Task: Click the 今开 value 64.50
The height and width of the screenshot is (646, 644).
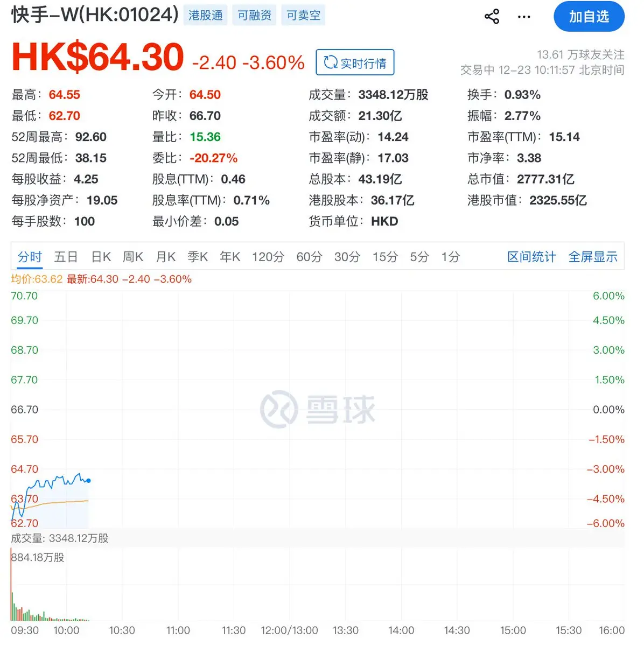Action: pos(205,95)
